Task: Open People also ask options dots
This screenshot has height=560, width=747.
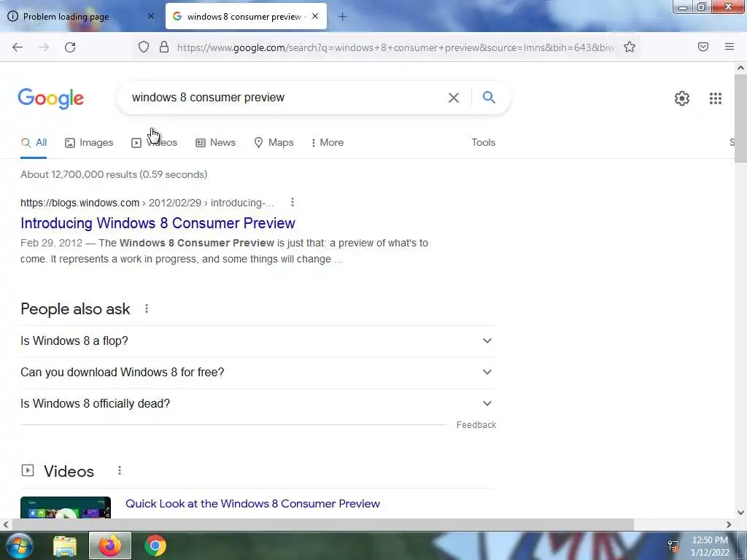Action: coord(147,308)
